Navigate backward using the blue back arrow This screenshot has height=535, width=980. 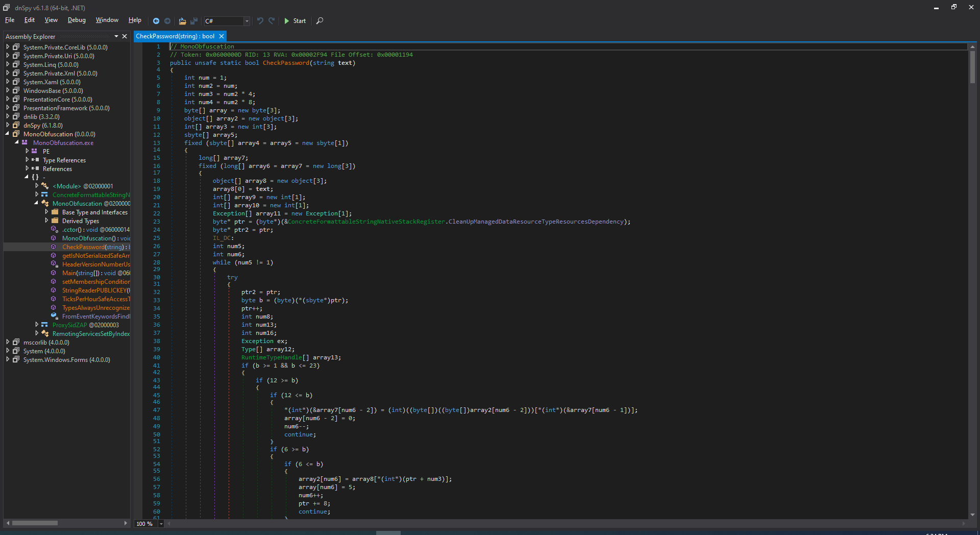pyautogui.click(x=156, y=21)
